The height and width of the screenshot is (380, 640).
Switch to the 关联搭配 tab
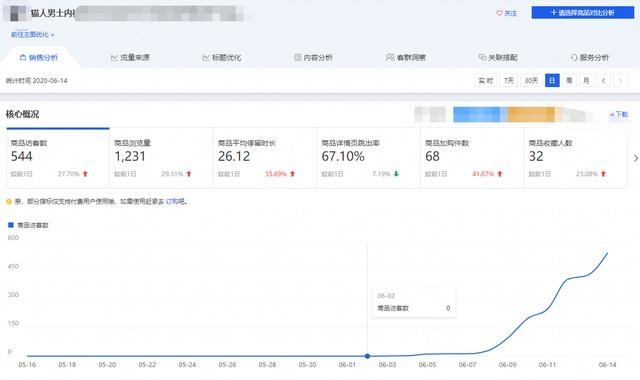pos(498,58)
